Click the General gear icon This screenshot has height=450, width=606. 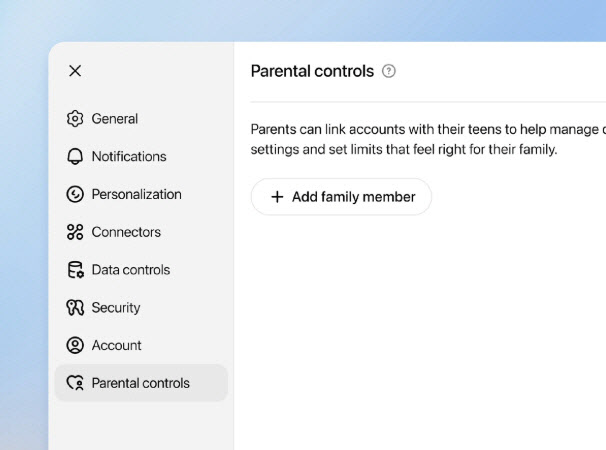point(75,119)
